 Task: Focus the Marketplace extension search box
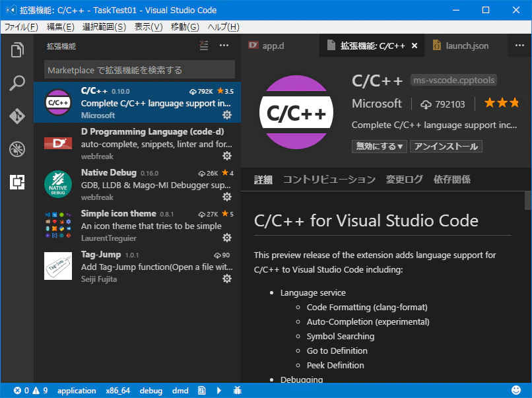click(139, 70)
